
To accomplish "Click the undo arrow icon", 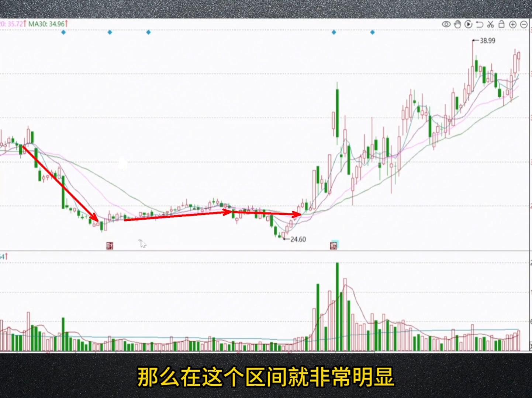I will click(480, 24).
